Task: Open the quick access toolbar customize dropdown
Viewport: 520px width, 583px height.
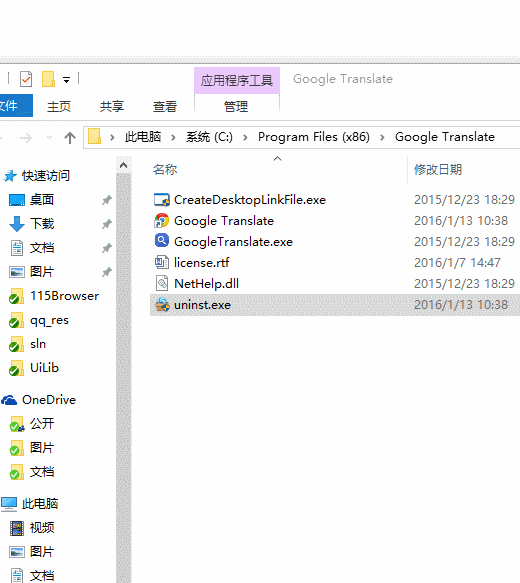Action: point(67,80)
